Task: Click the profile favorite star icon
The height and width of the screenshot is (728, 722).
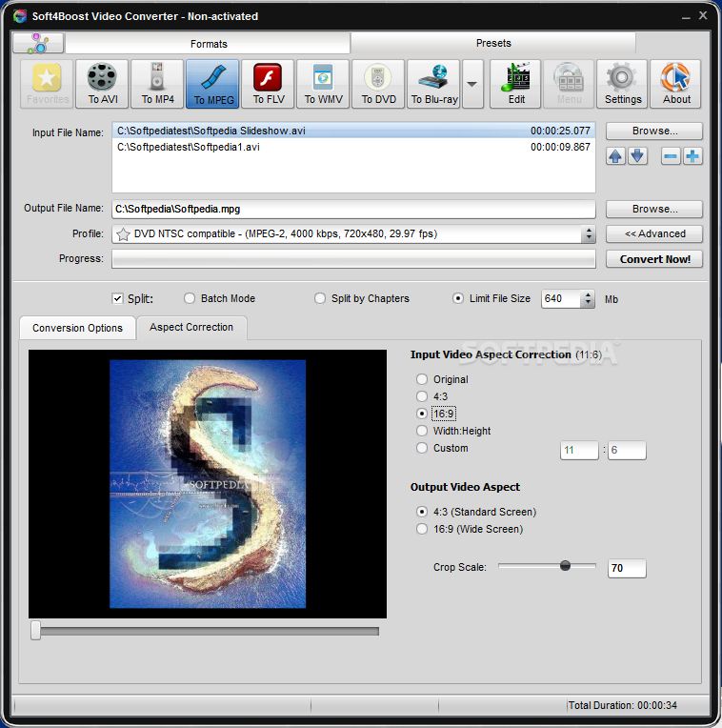Action: (x=123, y=234)
